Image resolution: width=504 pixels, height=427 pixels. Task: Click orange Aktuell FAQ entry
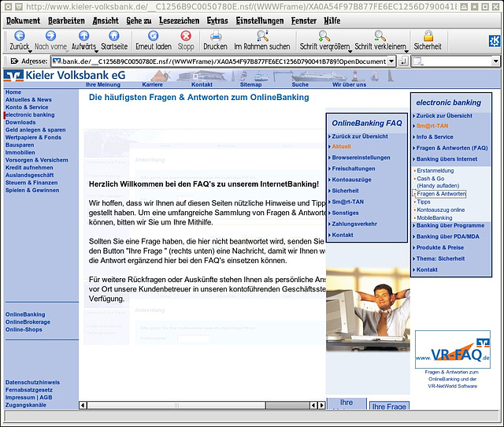341,147
